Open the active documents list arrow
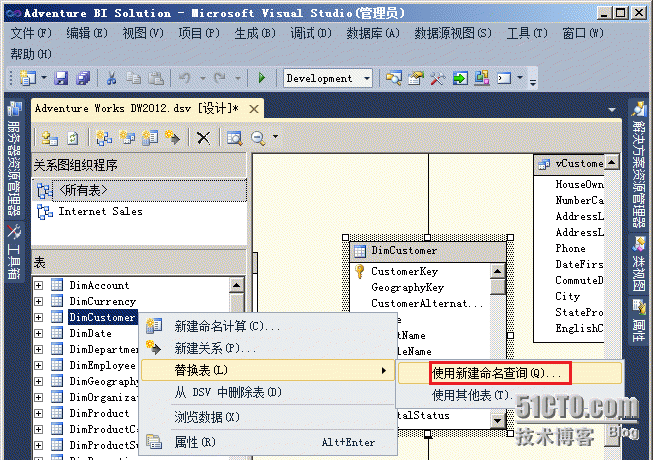This screenshot has height=460, width=653. (x=612, y=110)
